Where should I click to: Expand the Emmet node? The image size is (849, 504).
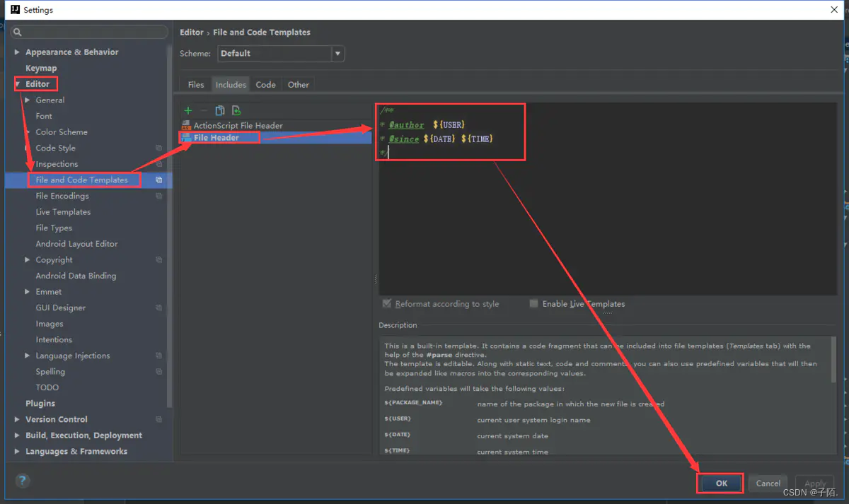[28, 292]
